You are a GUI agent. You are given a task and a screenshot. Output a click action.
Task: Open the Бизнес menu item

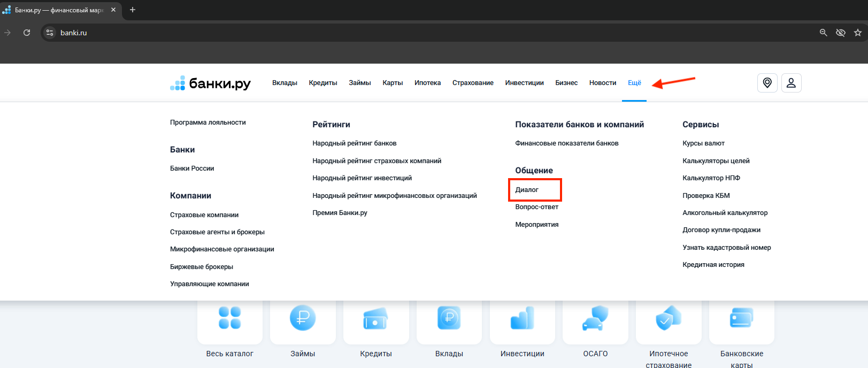[x=566, y=83]
